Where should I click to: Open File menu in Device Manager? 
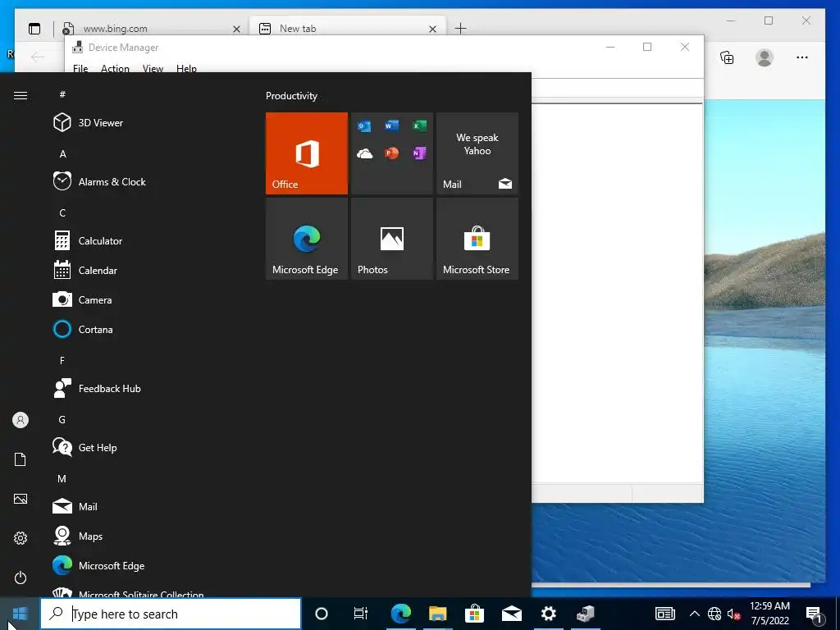coord(80,68)
